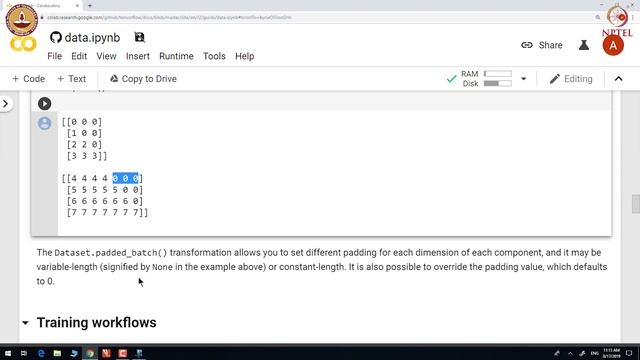Image resolution: width=640 pixels, height=360 pixels.
Task: Click the Colab CO logo
Action: pyautogui.click(x=23, y=44)
